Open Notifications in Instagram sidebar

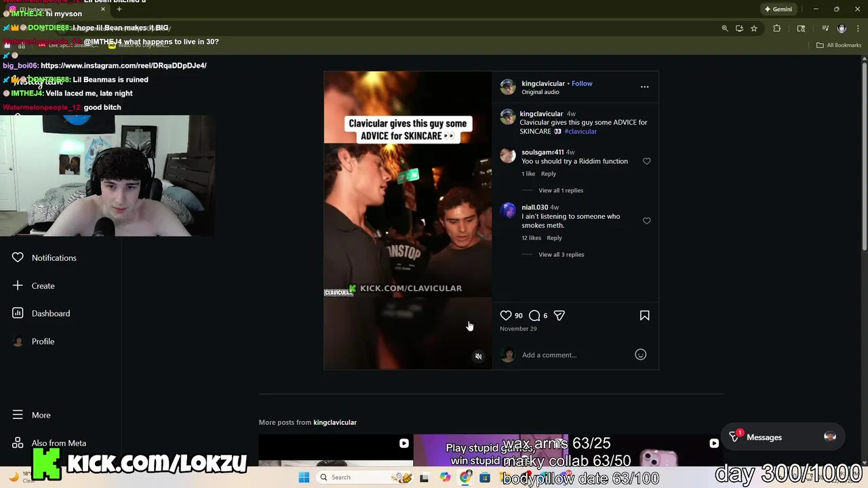(54, 258)
